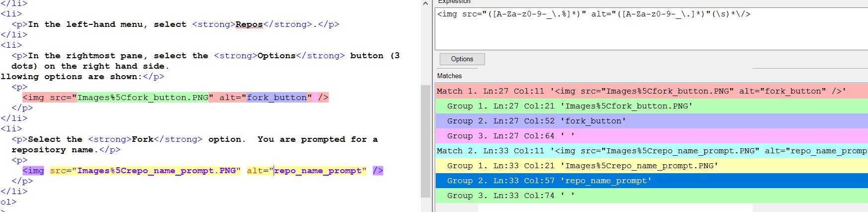This screenshot has height=212, width=868.
Task: Click the fork_button img tag in editor
Action: pyautogui.click(x=176, y=98)
